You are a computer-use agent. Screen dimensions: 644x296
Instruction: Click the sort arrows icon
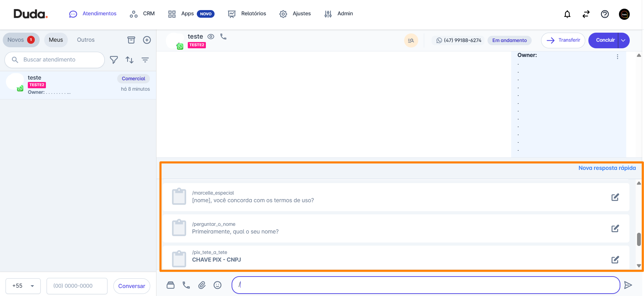click(x=130, y=60)
